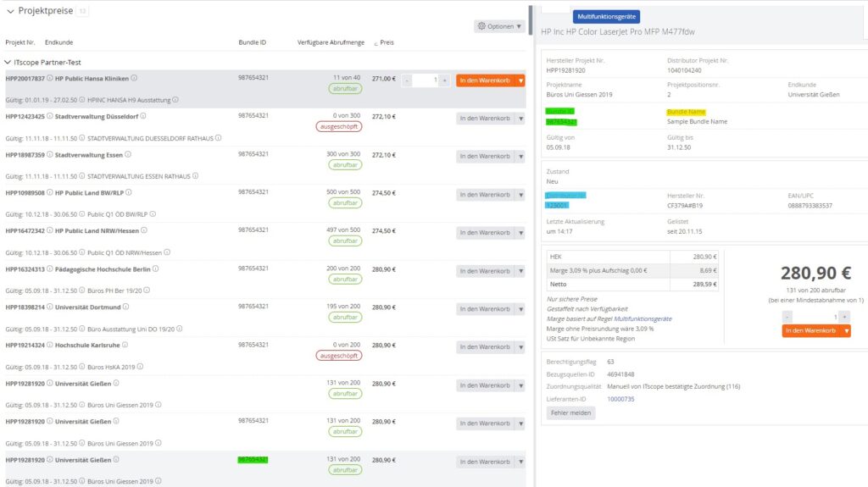
Task: Click info icon beside HP Public Land BW/RLP
Action: point(129,192)
